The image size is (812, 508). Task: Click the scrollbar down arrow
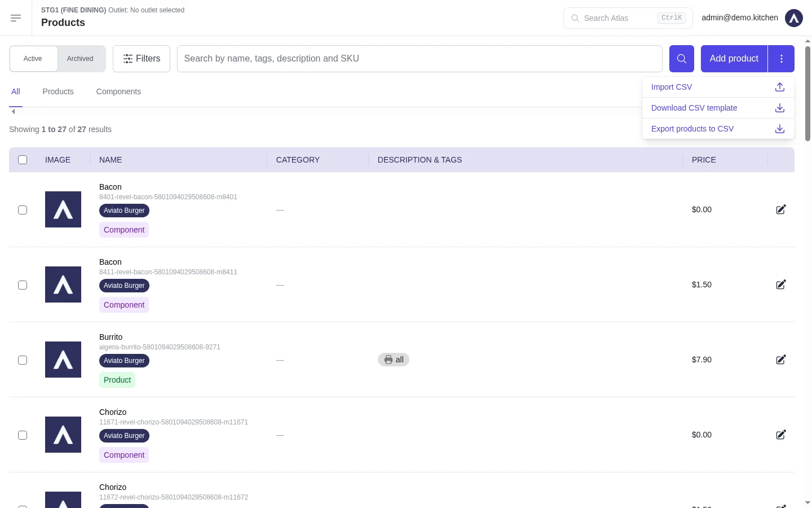[807, 502]
